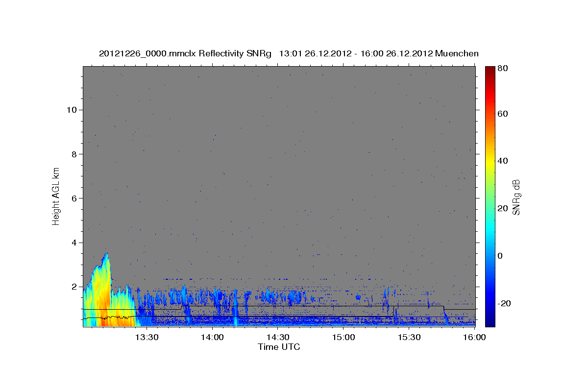588x392 pixels.
Task: Click the dark red top of colorbar
Action: tap(490, 72)
